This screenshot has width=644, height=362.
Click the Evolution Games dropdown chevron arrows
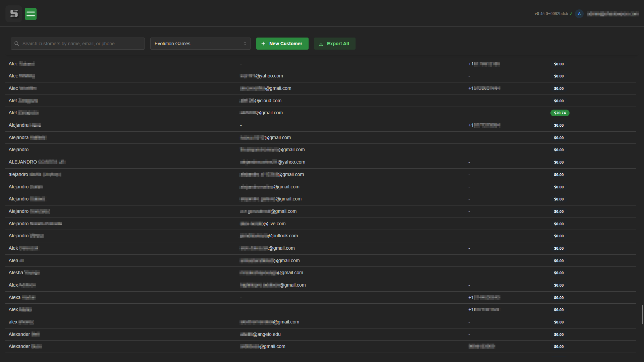coord(245,44)
